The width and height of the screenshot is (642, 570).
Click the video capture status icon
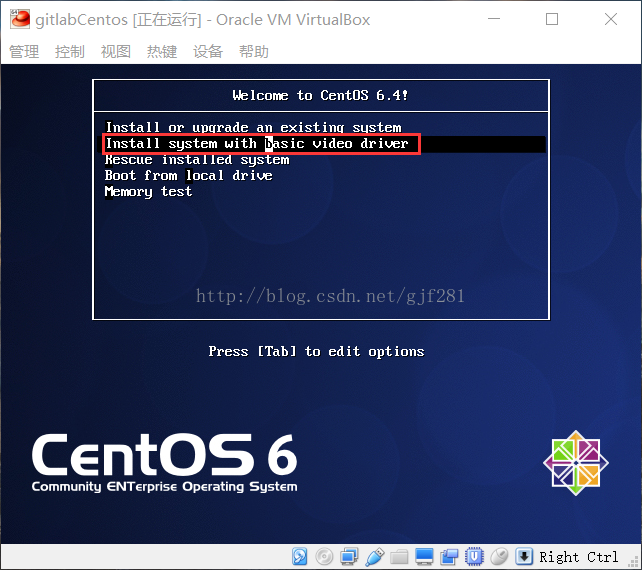449,557
